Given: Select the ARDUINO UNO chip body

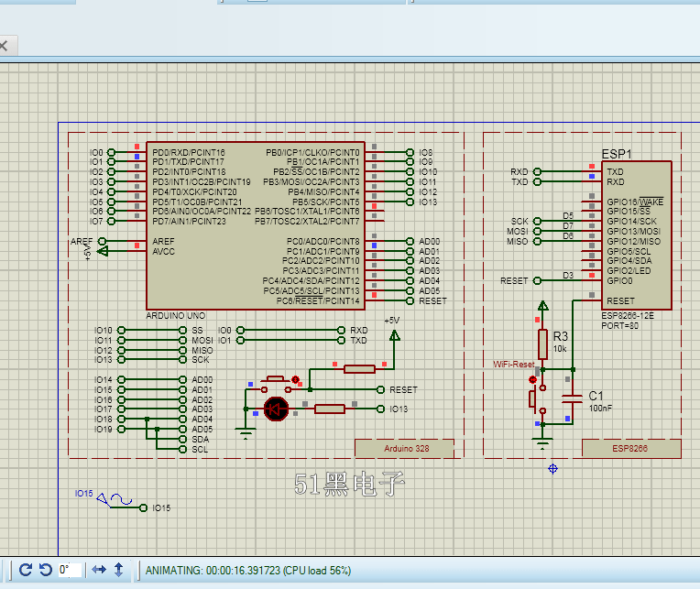Looking at the screenshot, I should 256,225.
